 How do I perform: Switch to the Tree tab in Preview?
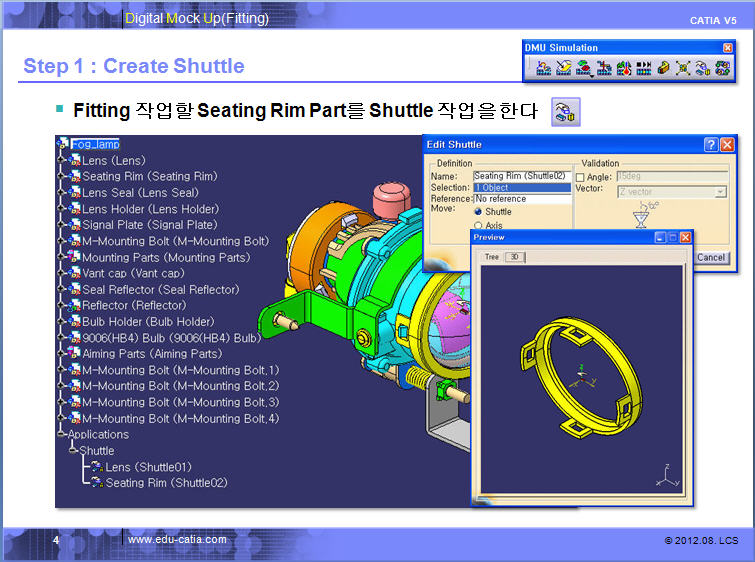pyautogui.click(x=491, y=257)
